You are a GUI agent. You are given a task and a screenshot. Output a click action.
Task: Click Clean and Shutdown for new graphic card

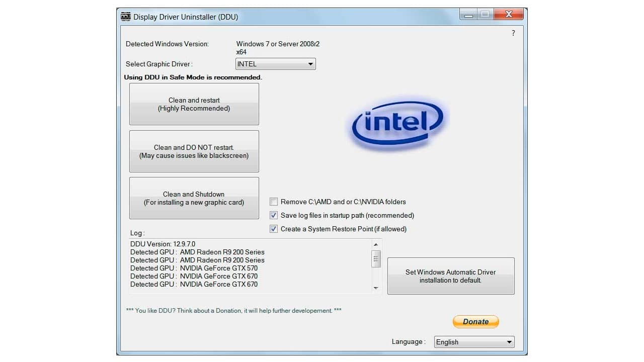click(x=194, y=198)
